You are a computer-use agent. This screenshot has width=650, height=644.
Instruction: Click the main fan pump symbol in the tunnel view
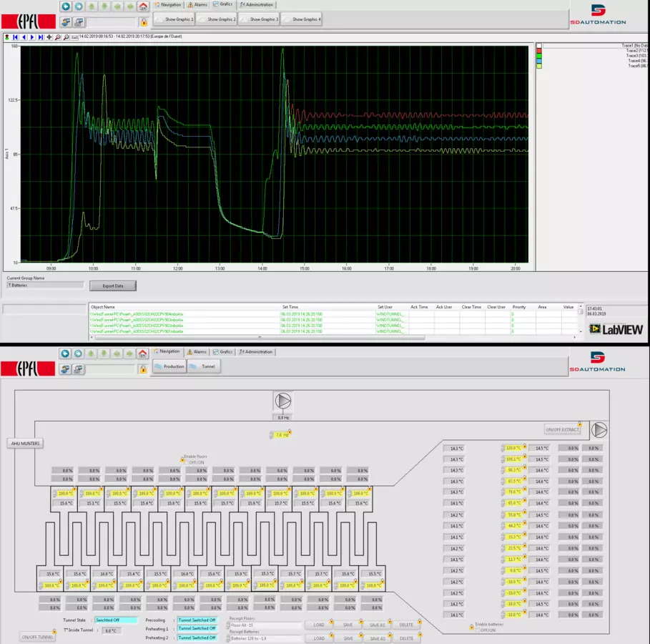click(x=283, y=401)
